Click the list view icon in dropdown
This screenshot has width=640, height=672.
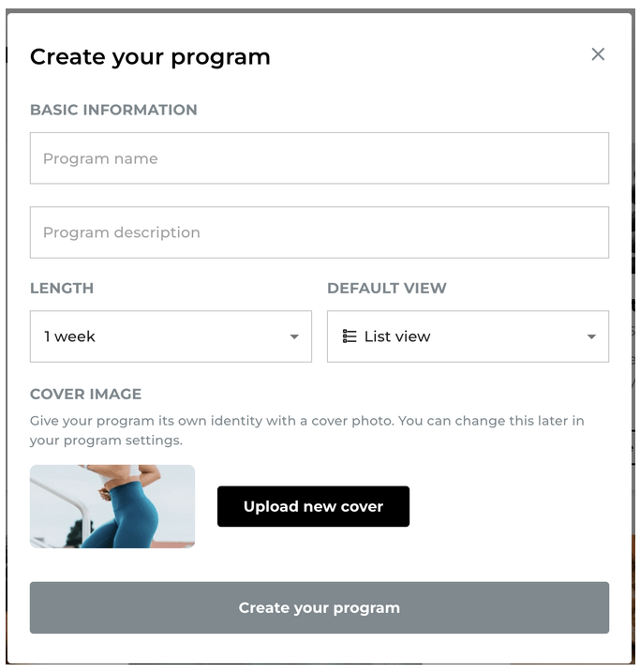pyautogui.click(x=350, y=336)
